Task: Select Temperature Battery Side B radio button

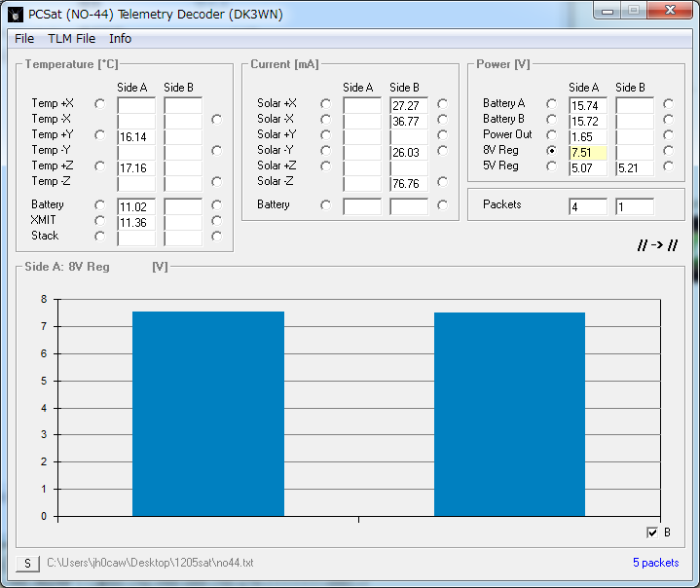Action: click(216, 205)
